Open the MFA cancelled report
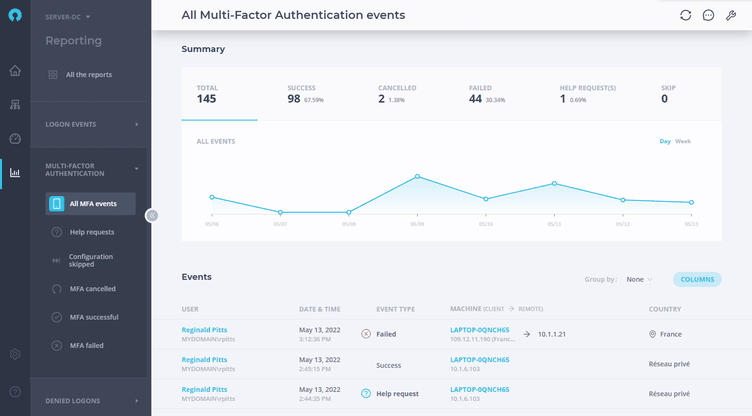 pos(91,289)
